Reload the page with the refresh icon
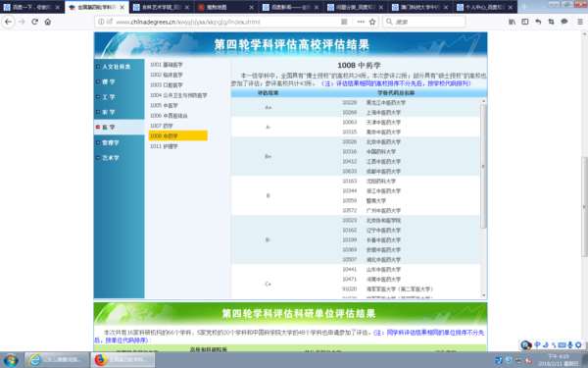 (35, 22)
